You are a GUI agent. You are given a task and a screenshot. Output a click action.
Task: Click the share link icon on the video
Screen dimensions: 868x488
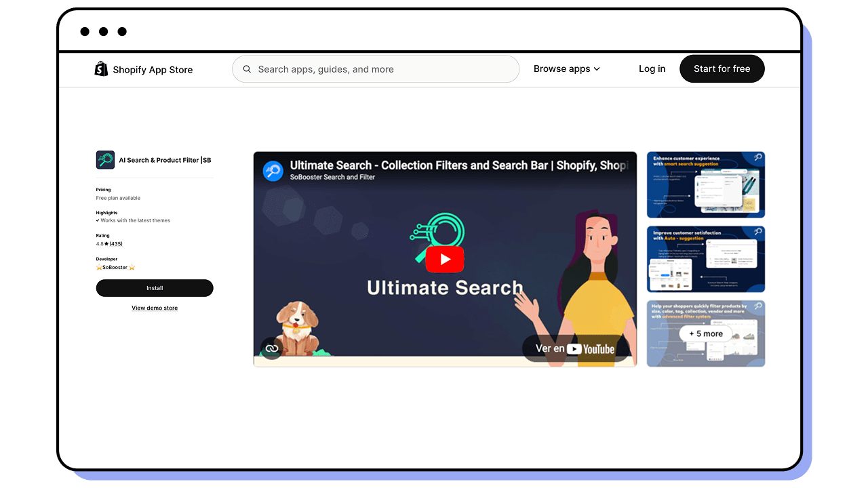271,348
